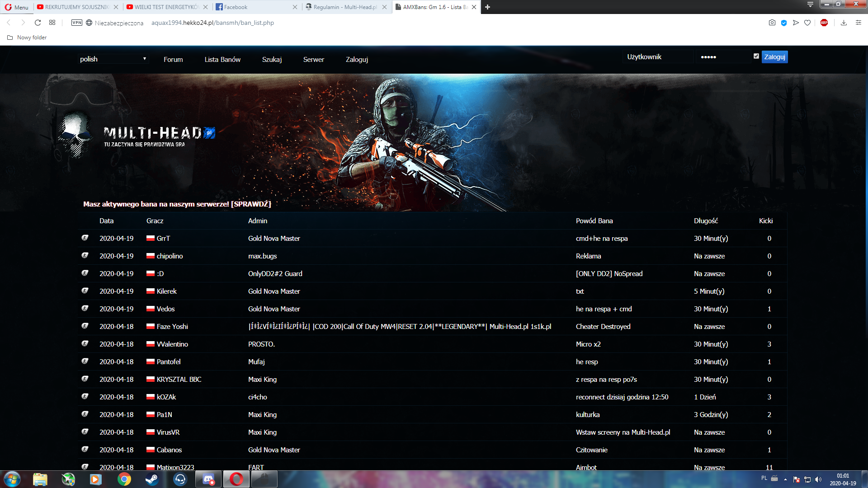
Task: Open the polish language dropdown
Action: pyautogui.click(x=113, y=59)
